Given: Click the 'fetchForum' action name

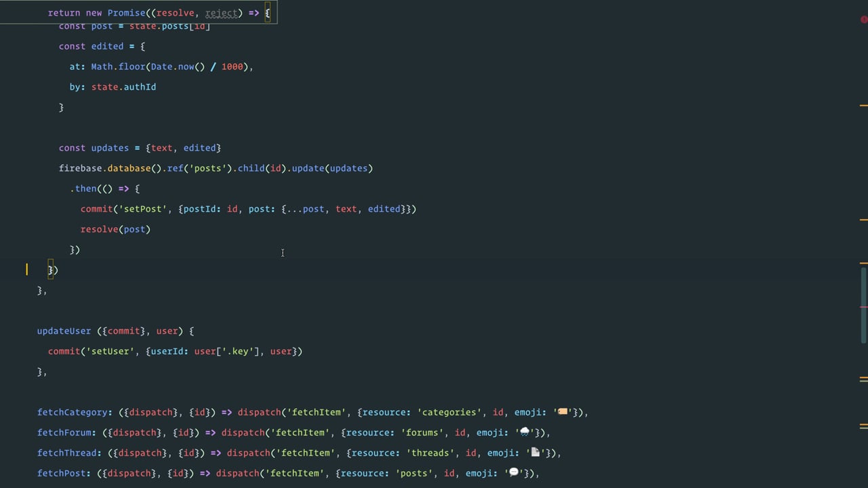Looking at the screenshot, I should click(x=64, y=432).
